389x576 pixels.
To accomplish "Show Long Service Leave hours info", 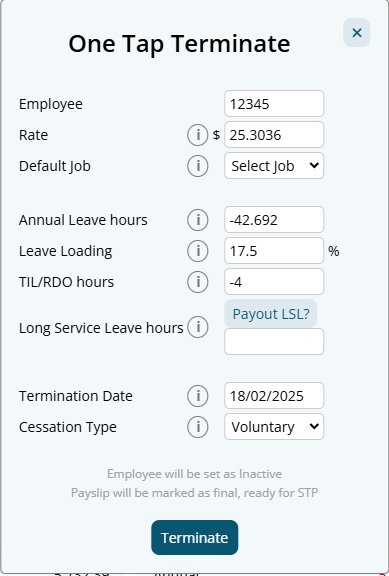I will [198, 327].
